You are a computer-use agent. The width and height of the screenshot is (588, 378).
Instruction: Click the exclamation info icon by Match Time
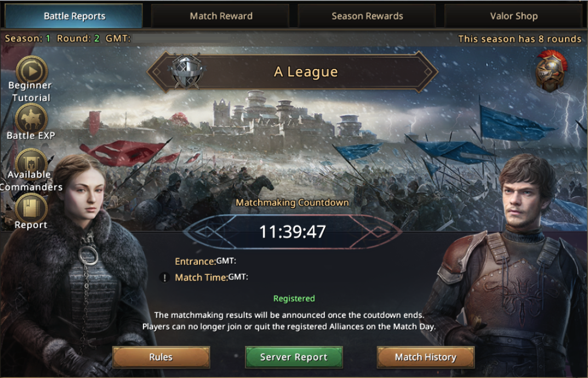(x=164, y=278)
